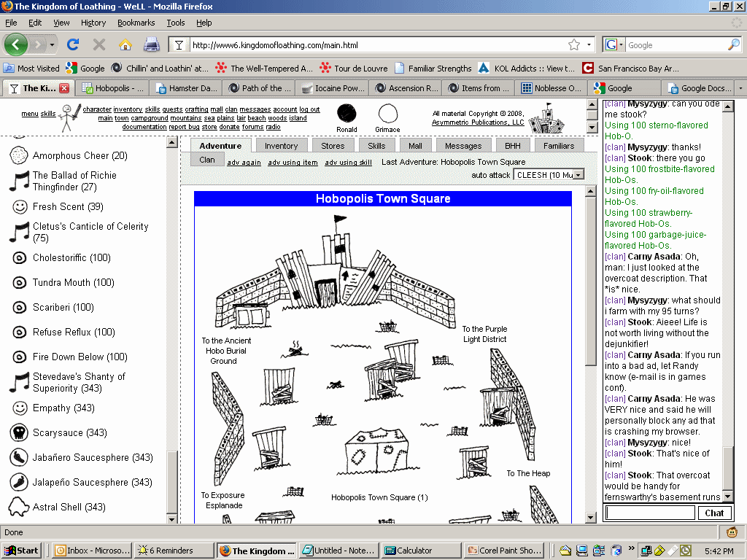Click the Empathy smiley effect icon

point(20,408)
